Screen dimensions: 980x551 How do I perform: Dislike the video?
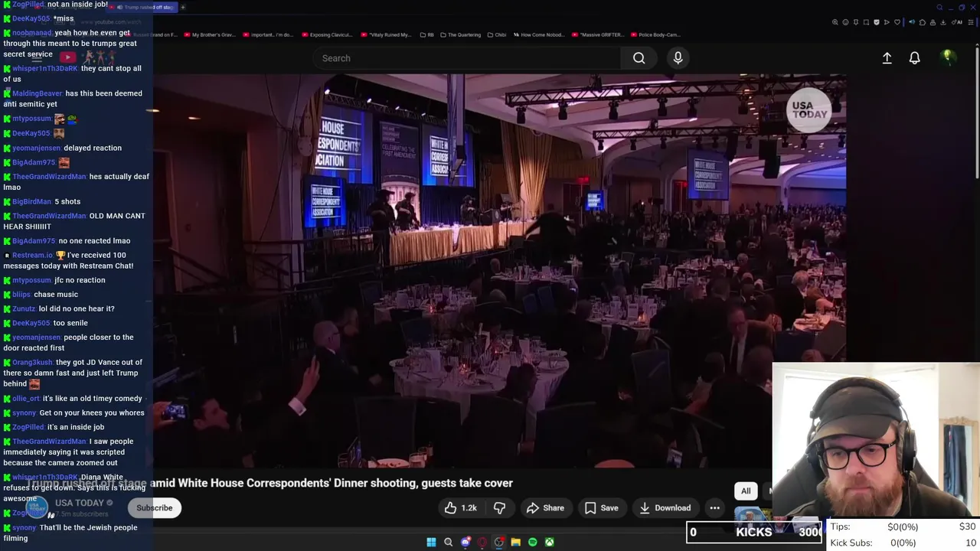point(499,507)
